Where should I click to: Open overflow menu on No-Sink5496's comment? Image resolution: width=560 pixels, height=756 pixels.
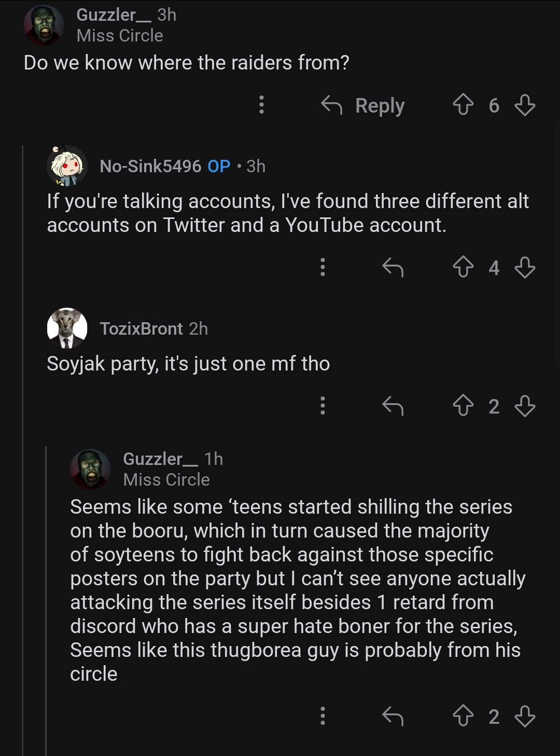point(323,268)
